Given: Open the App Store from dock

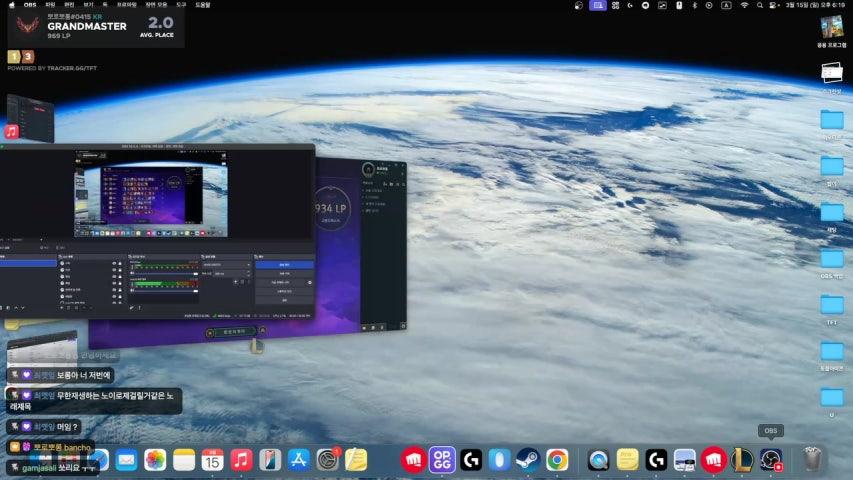Looking at the screenshot, I should click(x=298, y=460).
